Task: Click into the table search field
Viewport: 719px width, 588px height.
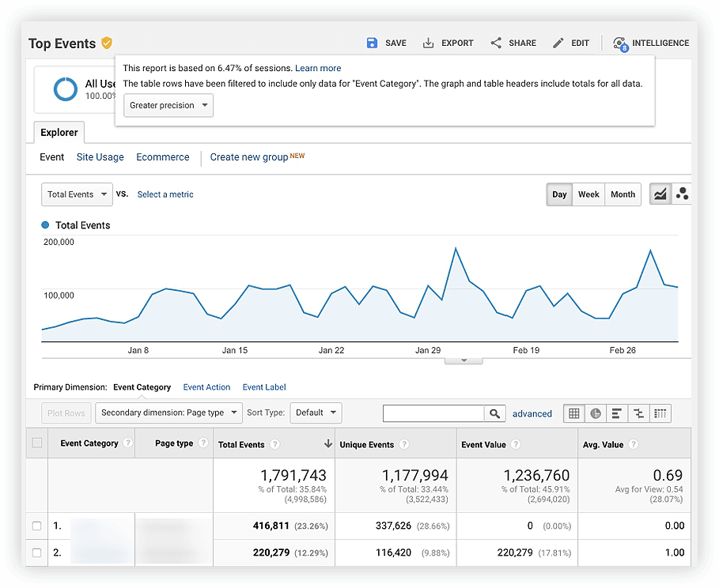Action: coord(433,413)
